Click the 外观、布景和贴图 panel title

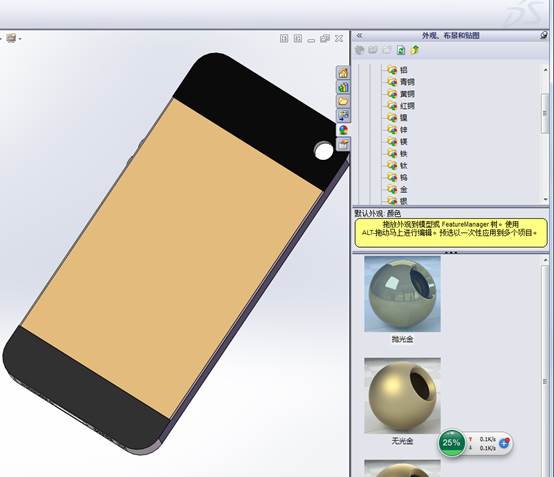click(451, 35)
